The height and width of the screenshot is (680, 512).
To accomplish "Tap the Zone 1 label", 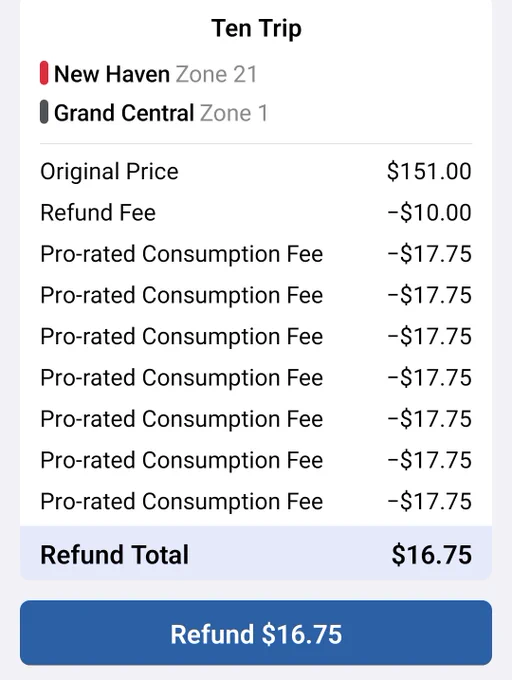I will (234, 113).
